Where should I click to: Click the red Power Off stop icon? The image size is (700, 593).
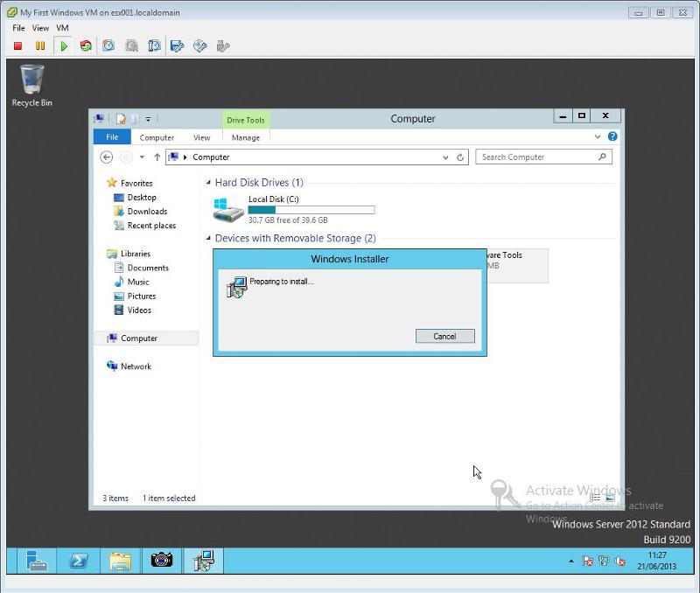[x=17, y=46]
